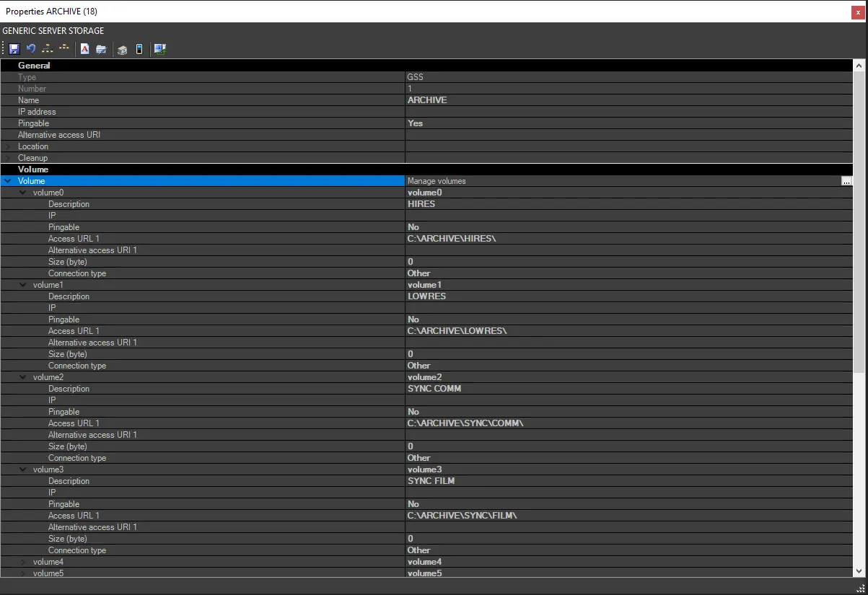
Task: Click the Save floppy disk icon
Action: (x=14, y=49)
